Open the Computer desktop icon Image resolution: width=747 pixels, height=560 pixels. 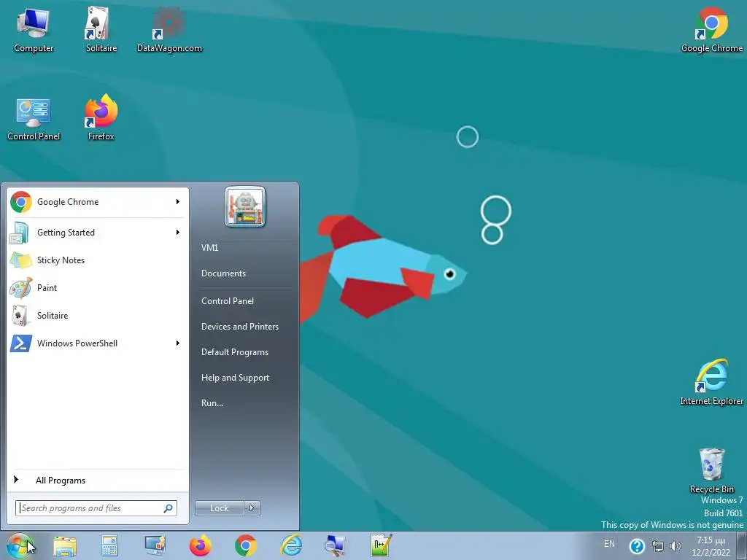pos(34,29)
